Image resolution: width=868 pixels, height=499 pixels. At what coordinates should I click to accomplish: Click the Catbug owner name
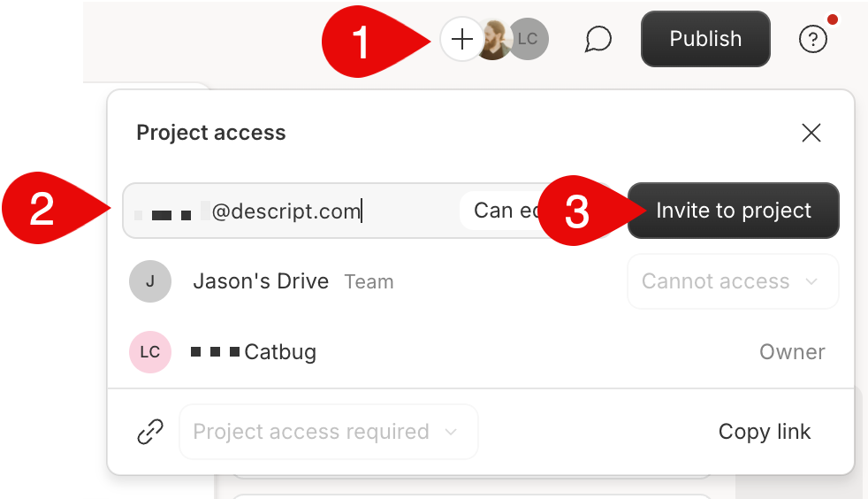[x=279, y=352]
